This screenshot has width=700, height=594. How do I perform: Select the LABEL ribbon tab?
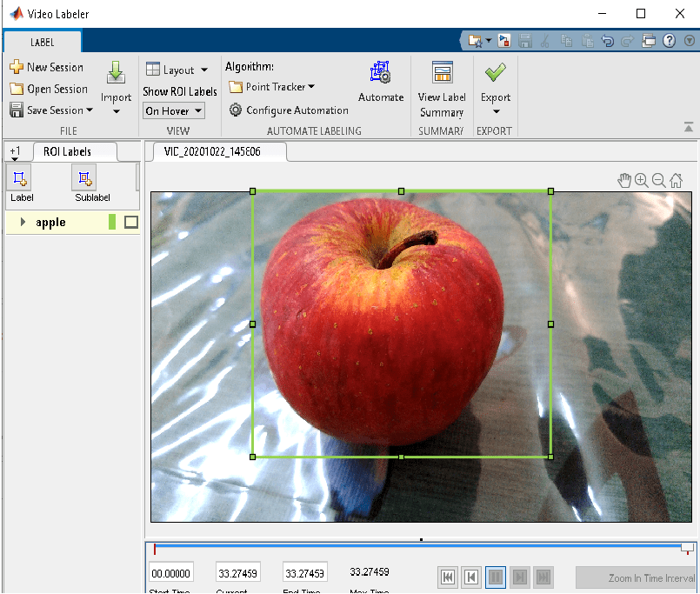click(x=42, y=42)
